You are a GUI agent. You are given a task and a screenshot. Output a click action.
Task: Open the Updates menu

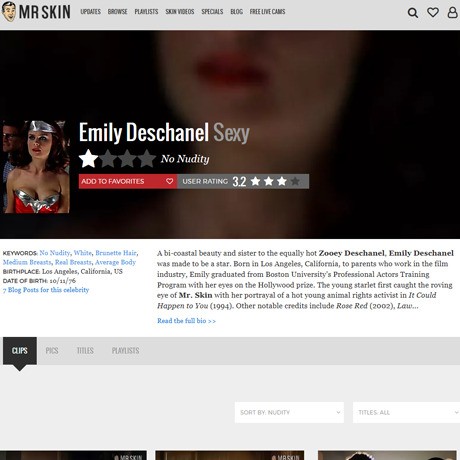click(x=90, y=12)
